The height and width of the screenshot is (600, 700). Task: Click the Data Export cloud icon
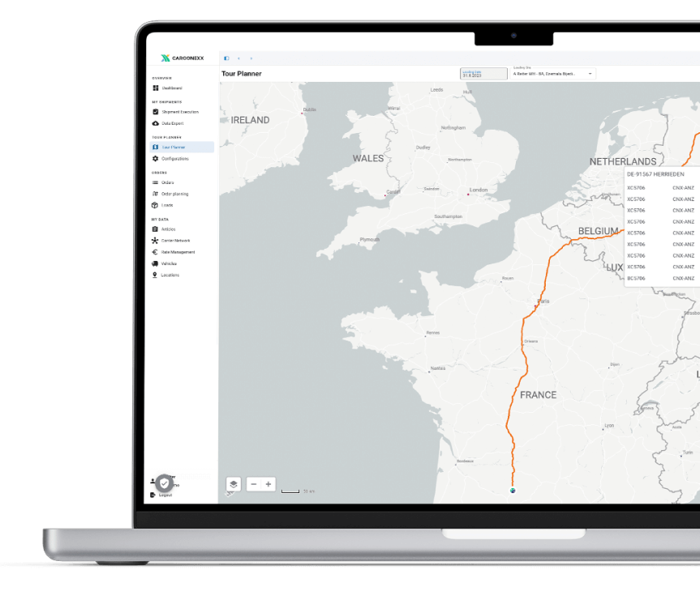coord(155,123)
